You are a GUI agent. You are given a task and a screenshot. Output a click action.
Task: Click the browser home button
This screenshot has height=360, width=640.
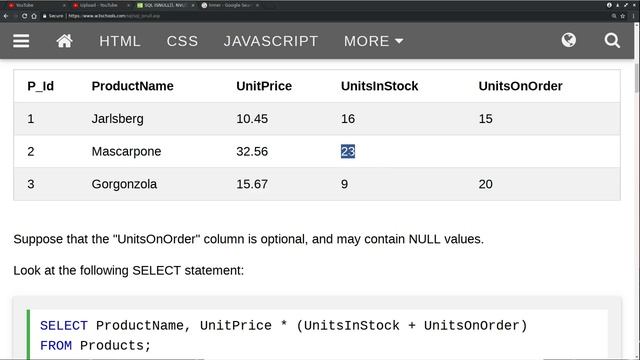pos(34,16)
